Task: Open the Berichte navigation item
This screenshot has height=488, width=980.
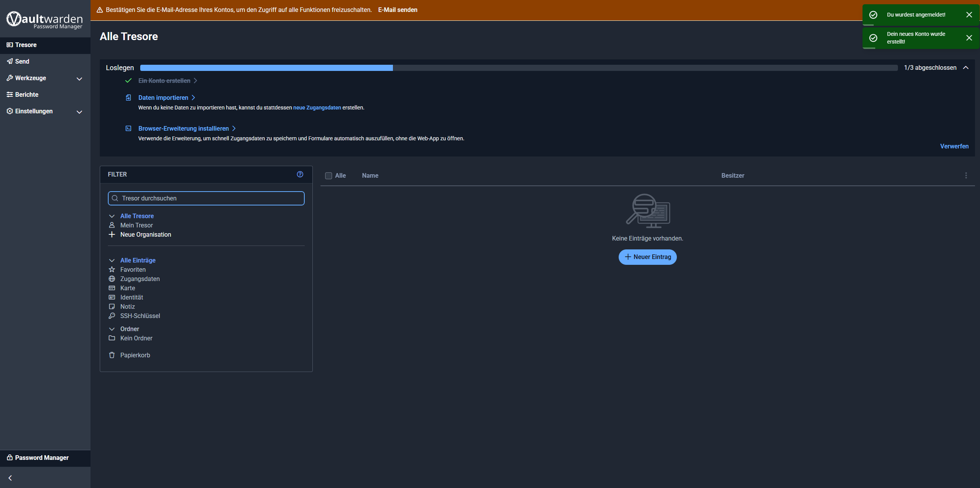Action: coord(27,94)
